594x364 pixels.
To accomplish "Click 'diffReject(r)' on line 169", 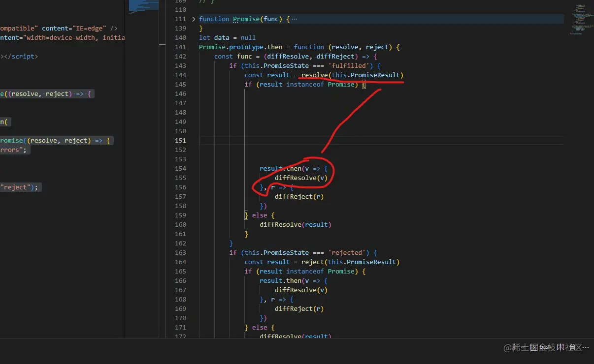I will 299,309.
